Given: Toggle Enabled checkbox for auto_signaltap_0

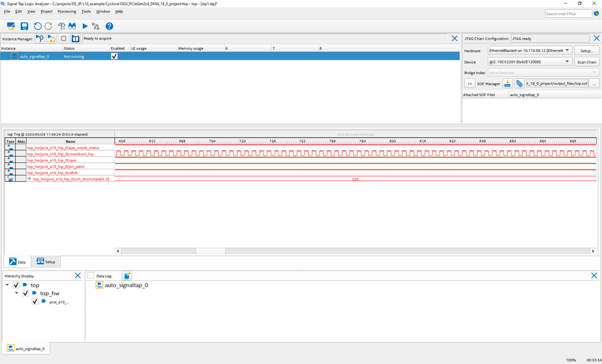Looking at the screenshot, I should pyautogui.click(x=114, y=56).
